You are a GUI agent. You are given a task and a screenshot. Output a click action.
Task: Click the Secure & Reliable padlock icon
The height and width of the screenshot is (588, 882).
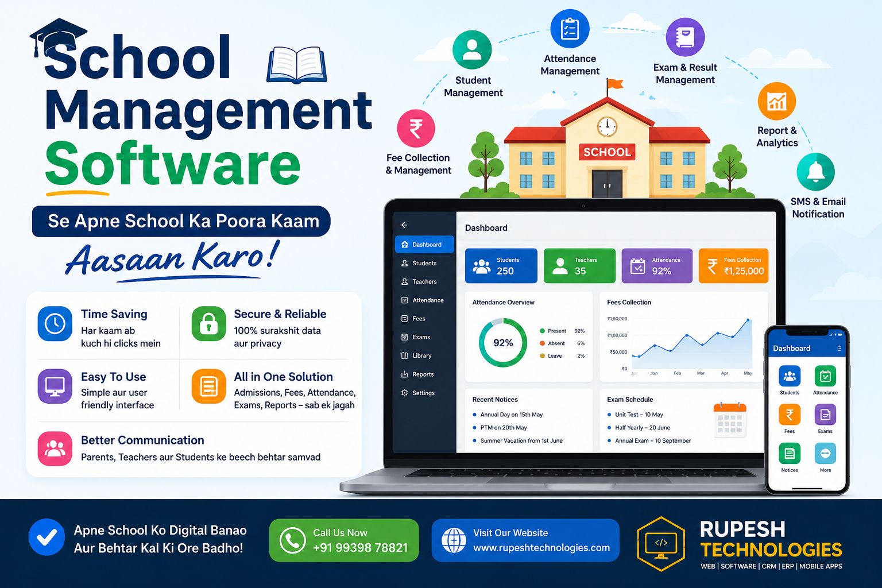(208, 324)
